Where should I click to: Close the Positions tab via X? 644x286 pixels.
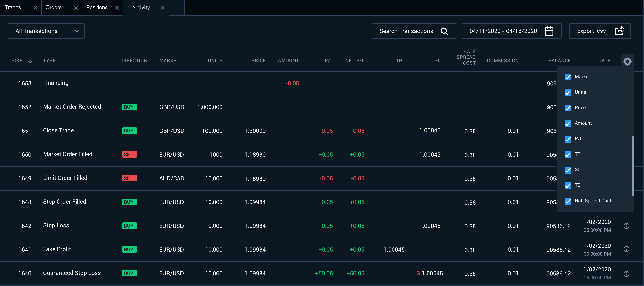(x=117, y=8)
